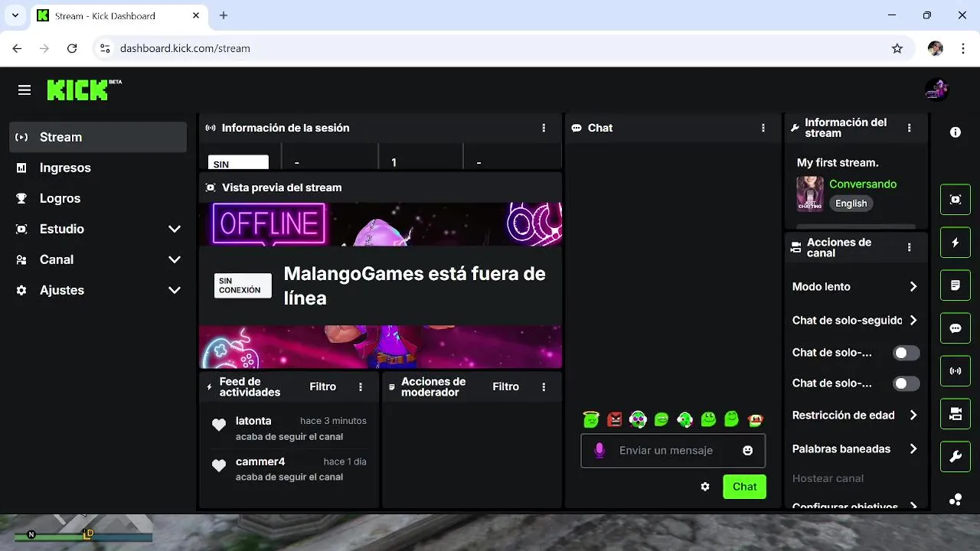Click the heart icon beside cammer4
This screenshot has width=980, height=551.
click(x=219, y=465)
